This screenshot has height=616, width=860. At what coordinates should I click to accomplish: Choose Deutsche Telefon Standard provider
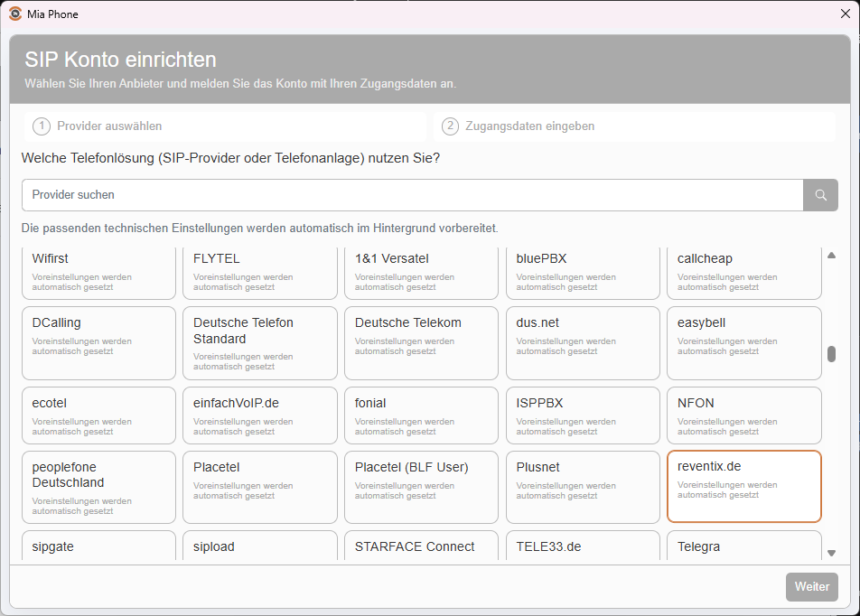tap(260, 343)
